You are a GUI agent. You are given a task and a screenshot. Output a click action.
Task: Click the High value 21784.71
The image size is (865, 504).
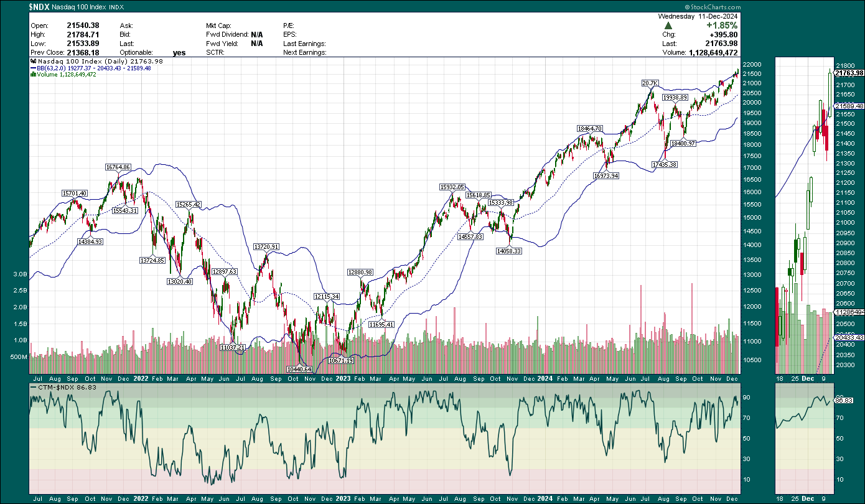(83, 35)
